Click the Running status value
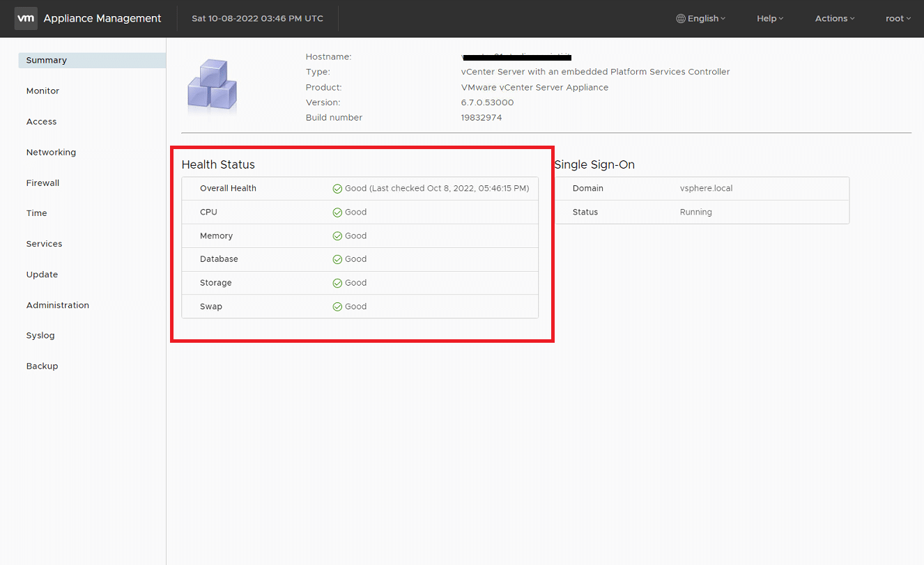The height and width of the screenshot is (565, 924). coord(695,212)
